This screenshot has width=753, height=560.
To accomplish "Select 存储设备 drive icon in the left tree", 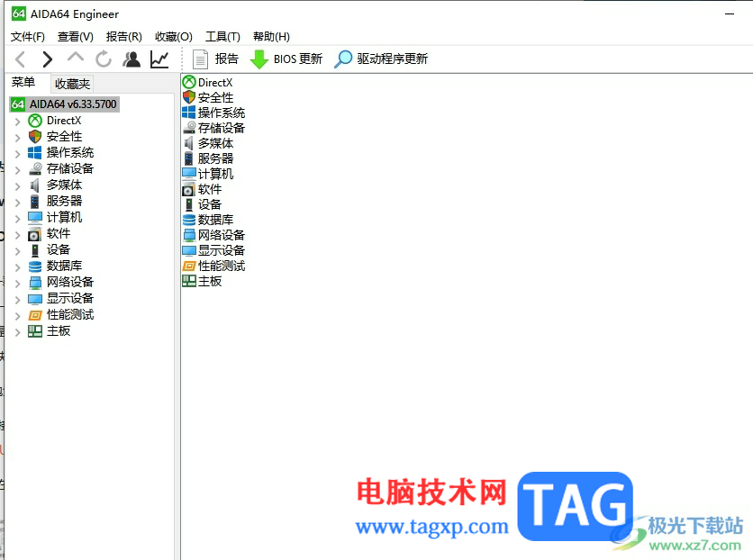I will pyautogui.click(x=35, y=169).
